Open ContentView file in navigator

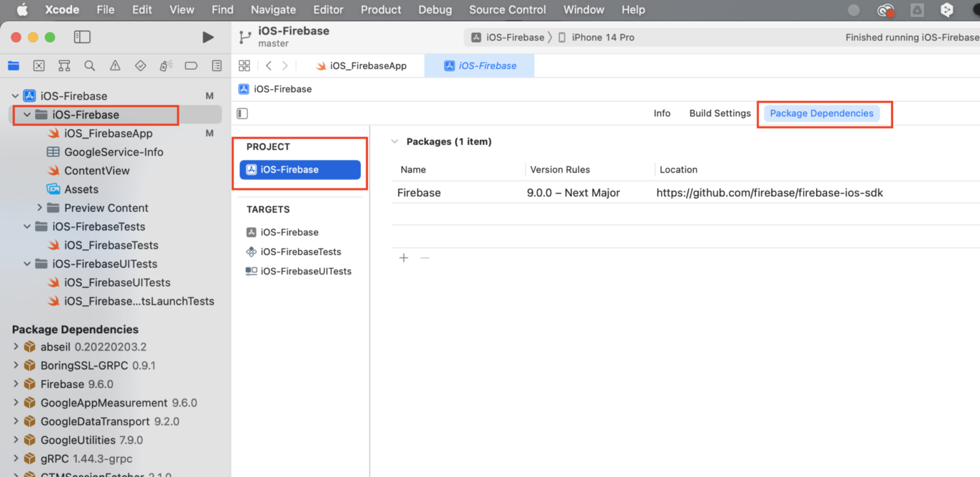(96, 170)
